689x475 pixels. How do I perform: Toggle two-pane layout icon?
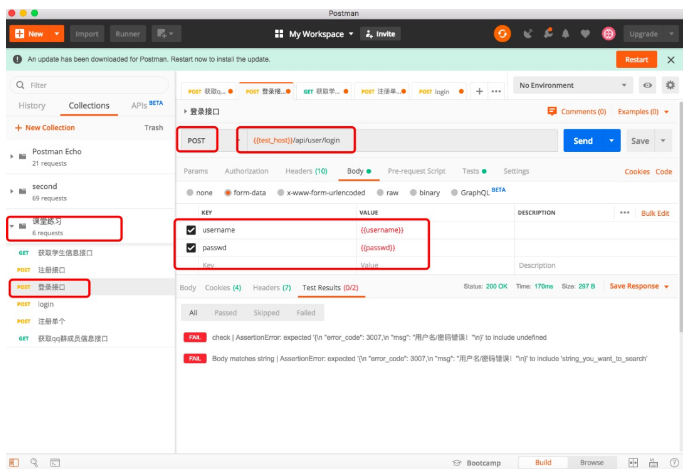pos(633,463)
